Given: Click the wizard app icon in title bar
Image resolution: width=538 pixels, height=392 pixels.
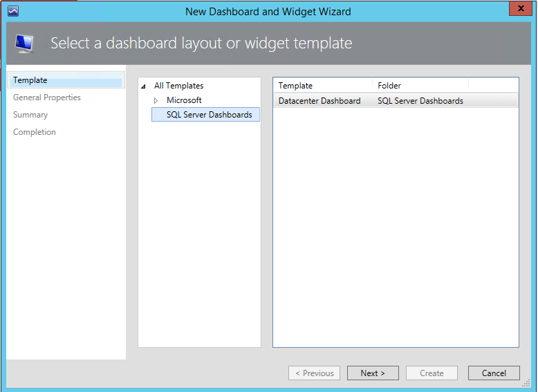Looking at the screenshot, I should (x=13, y=11).
